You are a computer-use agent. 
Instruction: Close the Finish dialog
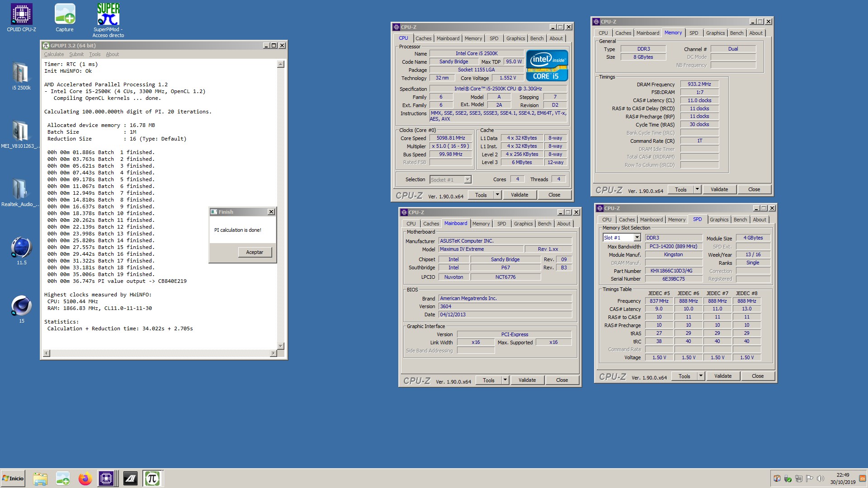[x=271, y=212]
